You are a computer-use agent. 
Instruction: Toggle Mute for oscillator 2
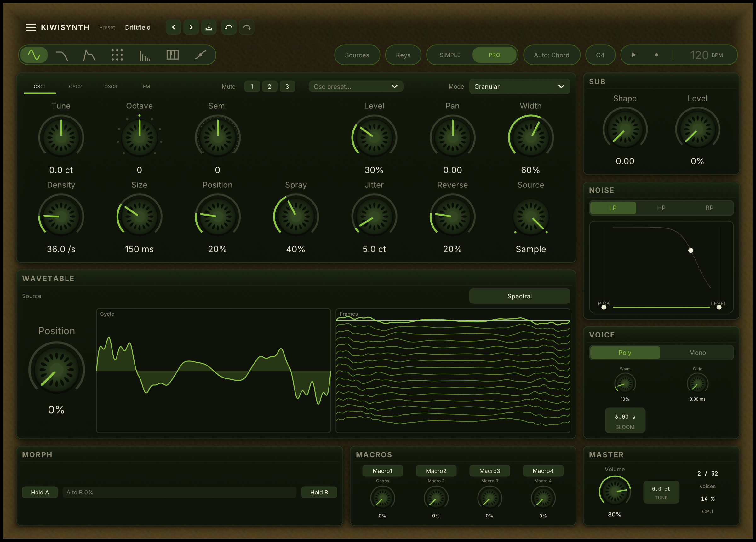269,87
